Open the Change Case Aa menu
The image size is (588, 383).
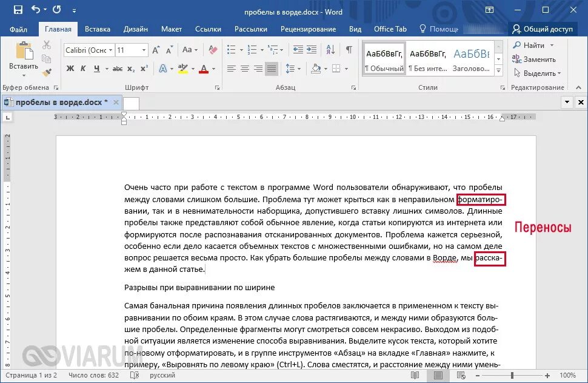[x=190, y=50]
